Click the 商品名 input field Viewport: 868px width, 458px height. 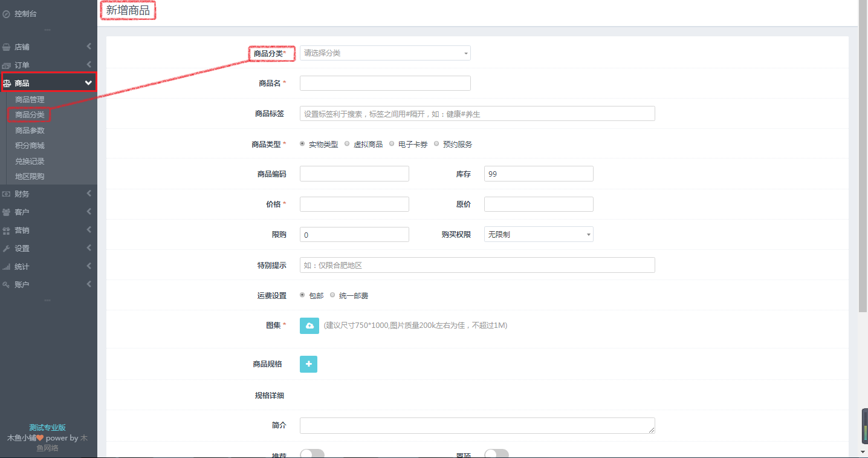pyautogui.click(x=385, y=83)
